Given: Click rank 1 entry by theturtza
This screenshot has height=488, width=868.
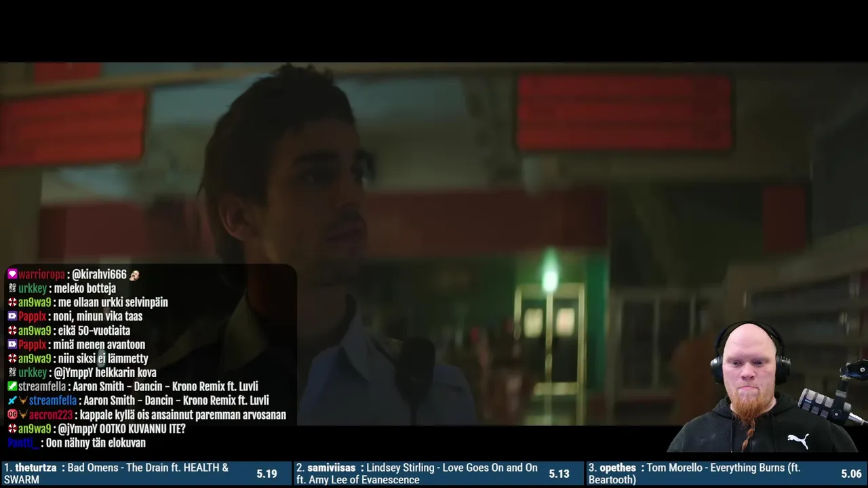Looking at the screenshot, I should coord(146,474).
